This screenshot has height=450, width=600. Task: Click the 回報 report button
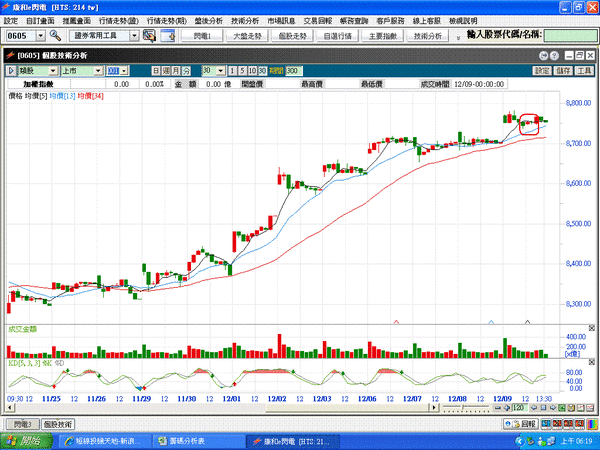pos(520,424)
